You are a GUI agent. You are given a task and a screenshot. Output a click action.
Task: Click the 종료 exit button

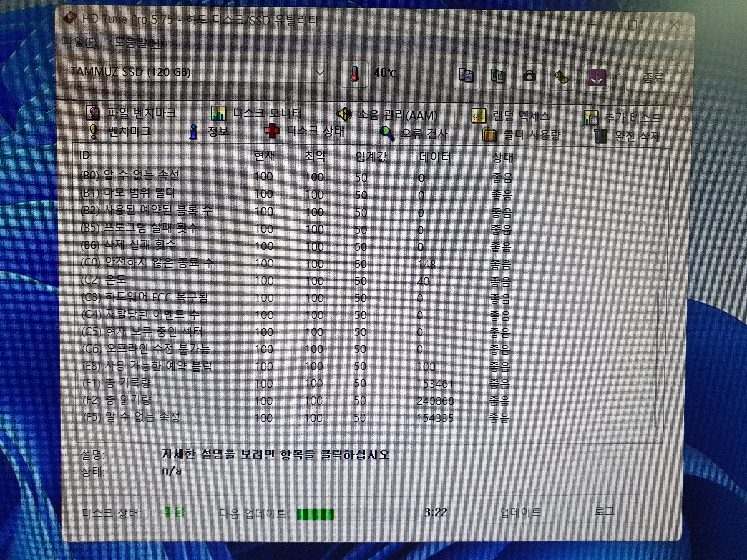[653, 78]
